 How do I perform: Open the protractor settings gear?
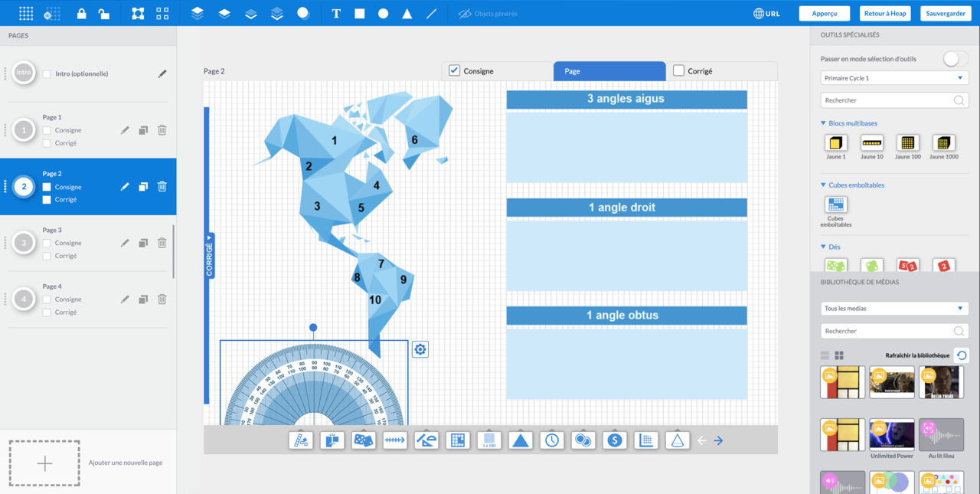(420, 350)
